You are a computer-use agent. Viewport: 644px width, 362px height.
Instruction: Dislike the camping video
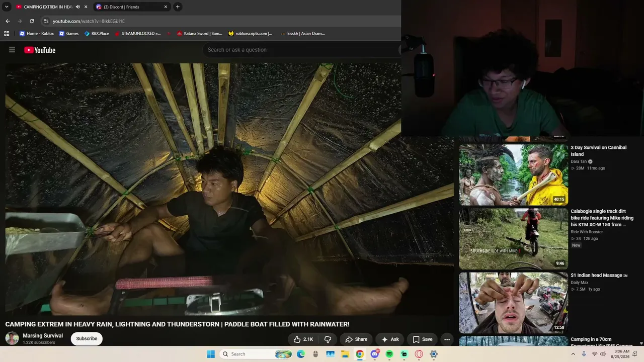(328, 339)
